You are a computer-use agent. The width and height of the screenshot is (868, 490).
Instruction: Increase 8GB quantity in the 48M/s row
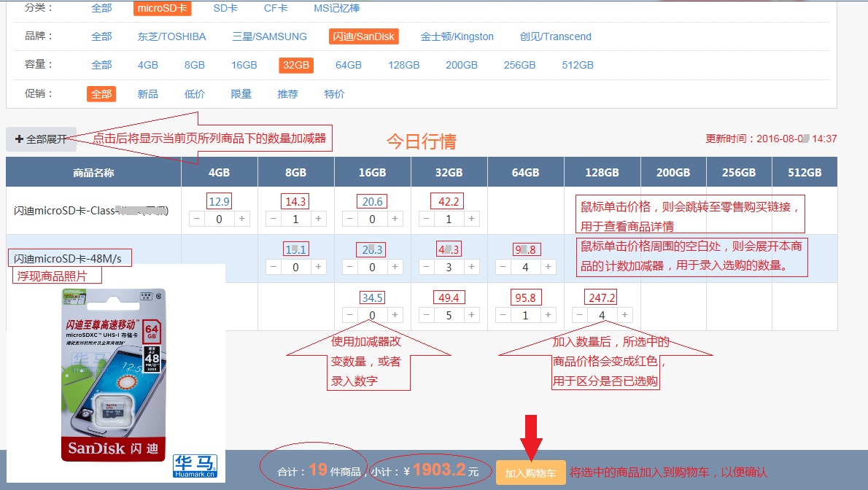point(318,267)
